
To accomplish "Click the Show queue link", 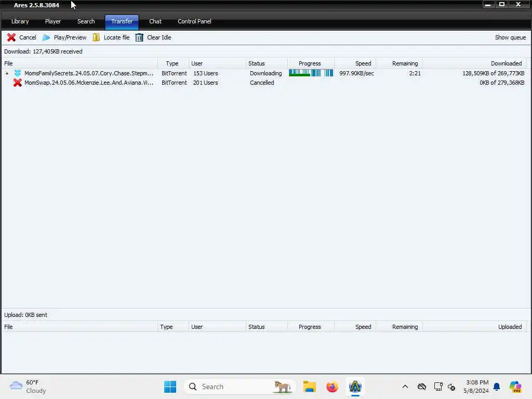I will pos(510,37).
